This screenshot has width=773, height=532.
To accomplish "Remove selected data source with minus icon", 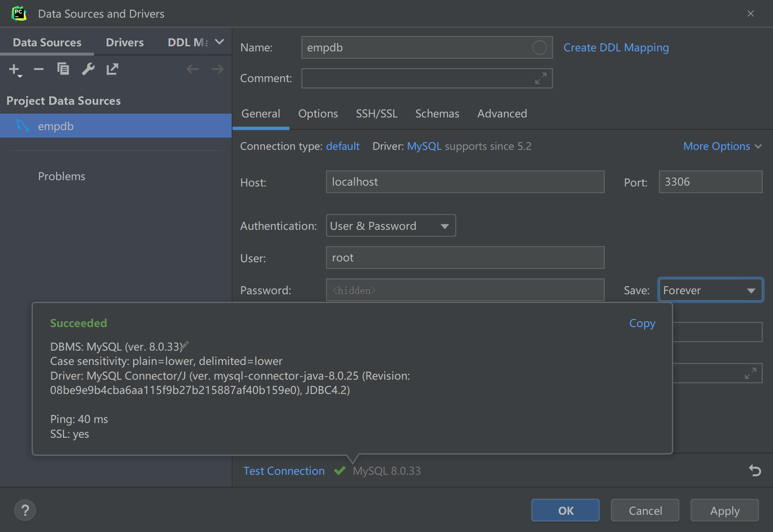I will click(x=39, y=69).
